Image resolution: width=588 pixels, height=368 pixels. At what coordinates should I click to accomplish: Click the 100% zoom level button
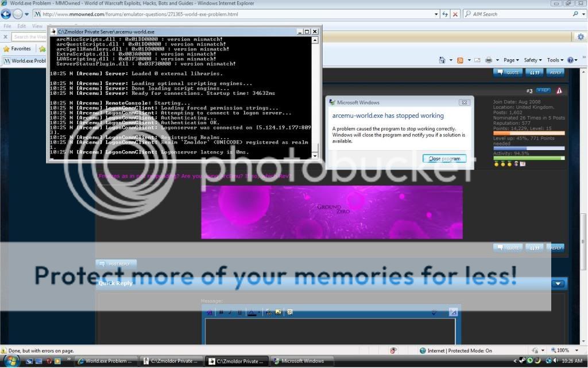[560, 350]
